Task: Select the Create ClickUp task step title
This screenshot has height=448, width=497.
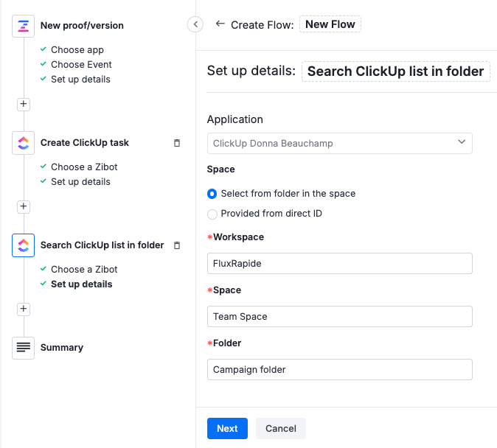Action: (x=84, y=143)
